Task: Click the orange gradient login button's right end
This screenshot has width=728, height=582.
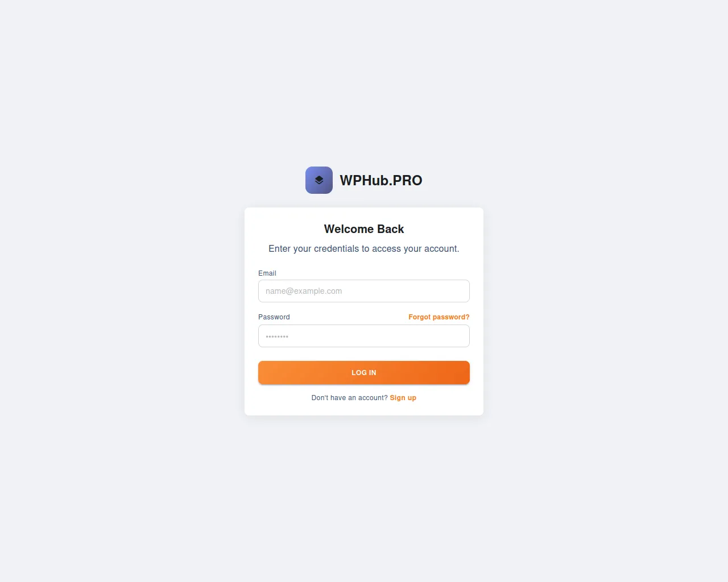Action: 455,373
